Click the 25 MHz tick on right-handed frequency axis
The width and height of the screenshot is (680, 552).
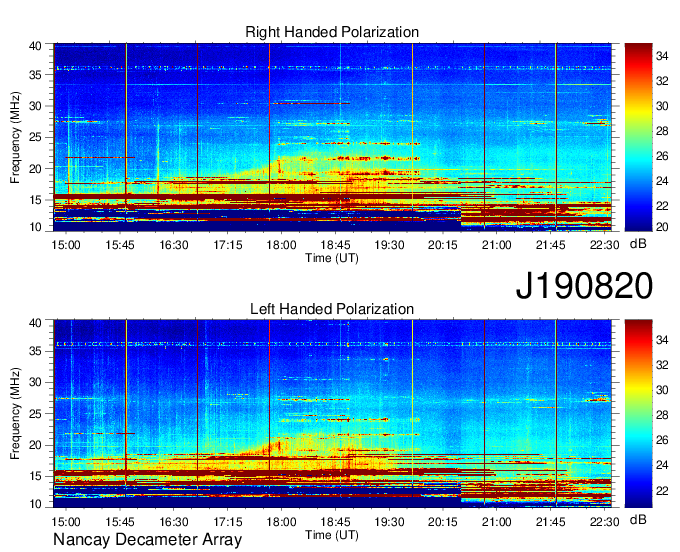(35, 137)
